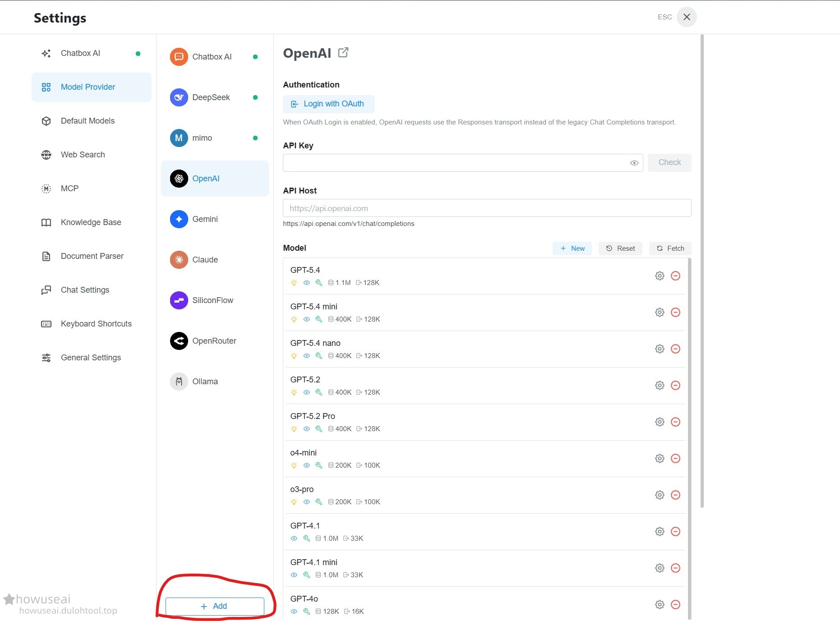
Task: Select the DeepSeek provider logo
Action: coord(179,97)
